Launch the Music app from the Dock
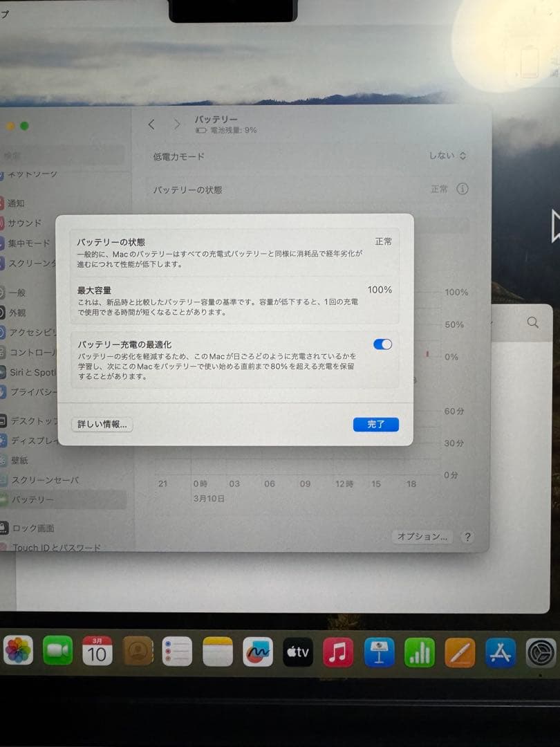 click(x=337, y=651)
